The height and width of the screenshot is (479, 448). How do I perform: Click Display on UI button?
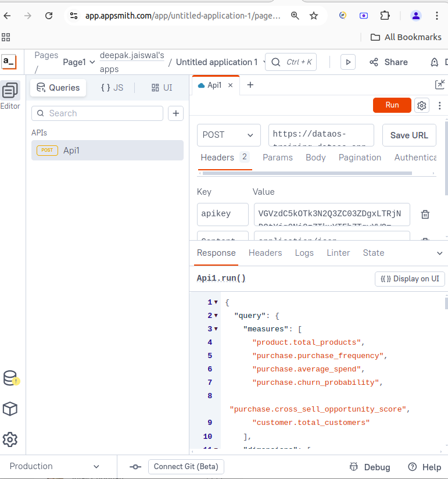click(410, 278)
